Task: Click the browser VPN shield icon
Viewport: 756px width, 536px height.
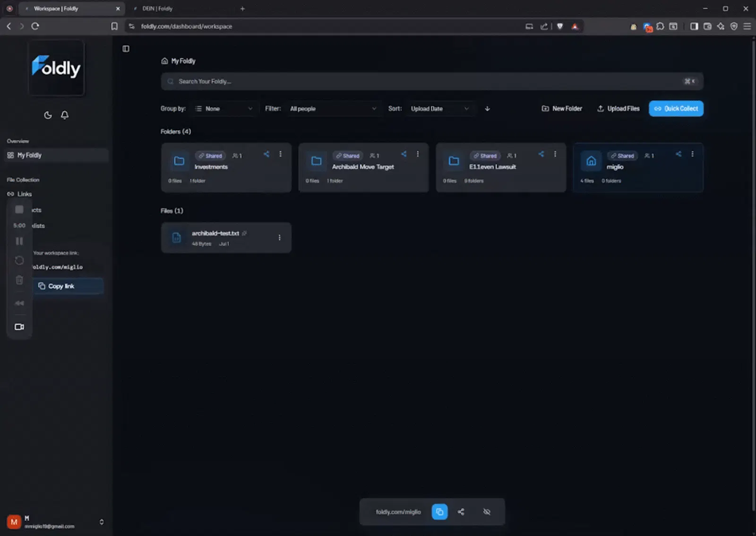Action: point(734,26)
